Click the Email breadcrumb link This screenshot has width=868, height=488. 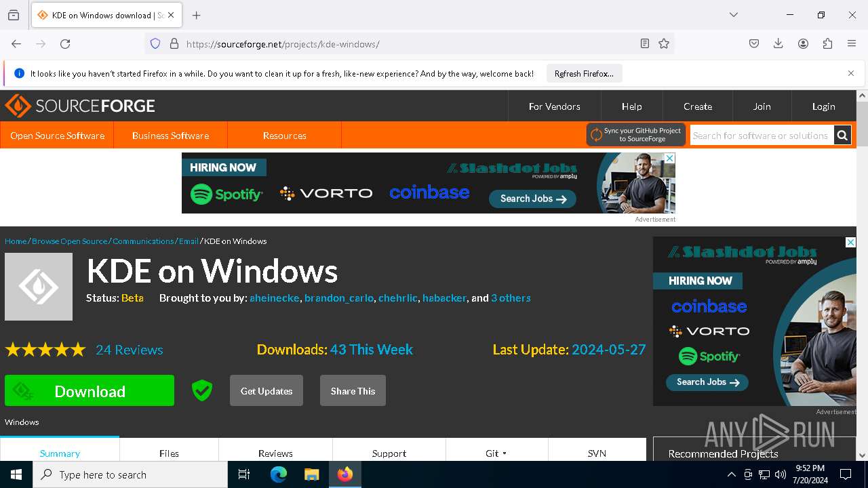[189, 241]
